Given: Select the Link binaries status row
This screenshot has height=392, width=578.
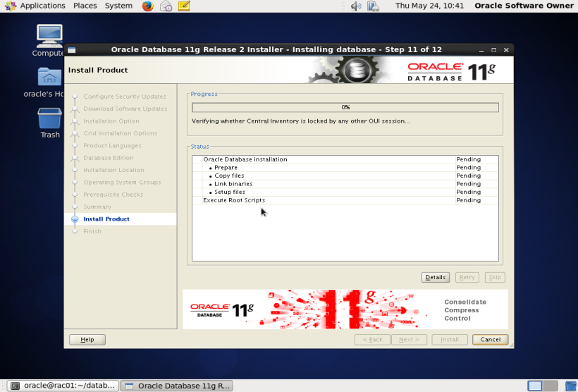Looking at the screenshot, I should point(345,183).
